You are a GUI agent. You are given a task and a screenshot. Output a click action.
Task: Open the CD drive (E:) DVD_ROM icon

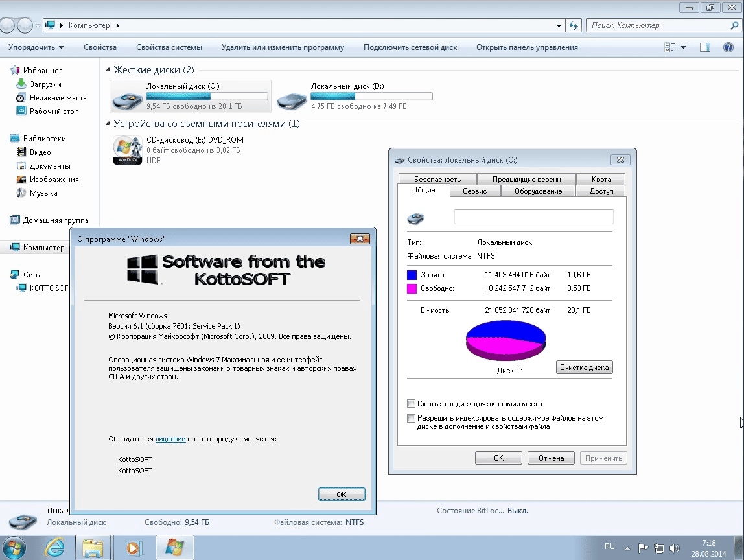point(128,150)
